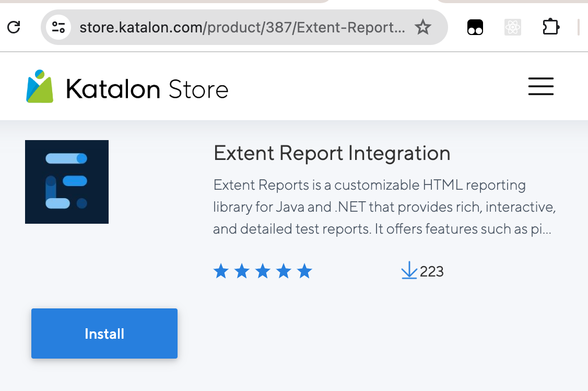Viewport: 588px width, 391px height.
Task: Open the black two-eyed extension icon
Action: click(475, 27)
